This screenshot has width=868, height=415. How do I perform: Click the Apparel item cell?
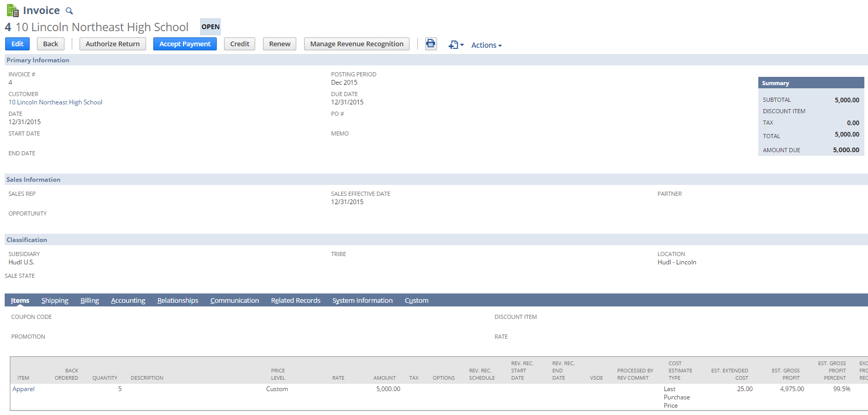[23, 389]
